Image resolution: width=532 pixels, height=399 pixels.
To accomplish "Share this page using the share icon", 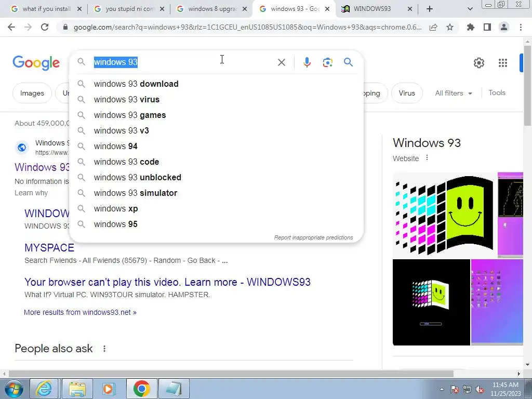I will [x=433, y=27].
